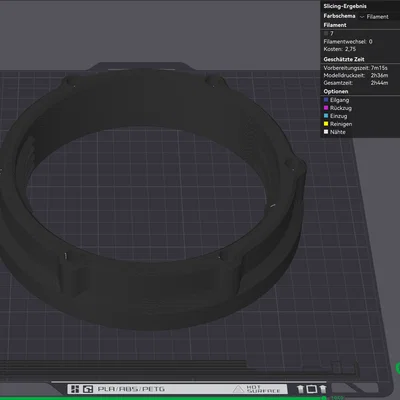Click the Filamentwechsel: 0 entry
The height and width of the screenshot is (400, 400).
pos(348,42)
